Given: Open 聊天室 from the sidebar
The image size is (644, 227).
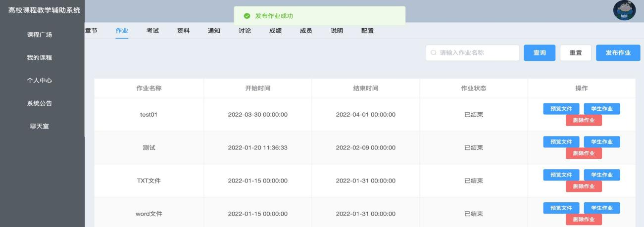Looking at the screenshot, I should (x=40, y=126).
